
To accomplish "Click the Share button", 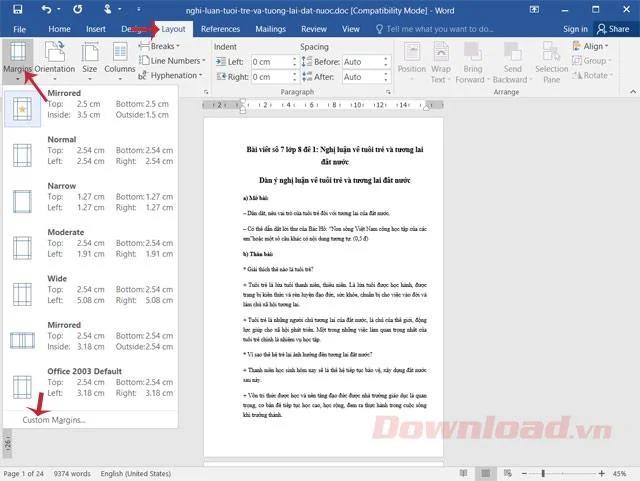I will pos(613,29).
